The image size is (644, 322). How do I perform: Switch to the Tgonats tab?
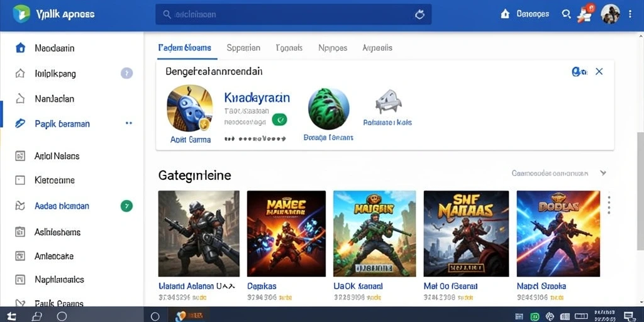(x=289, y=48)
